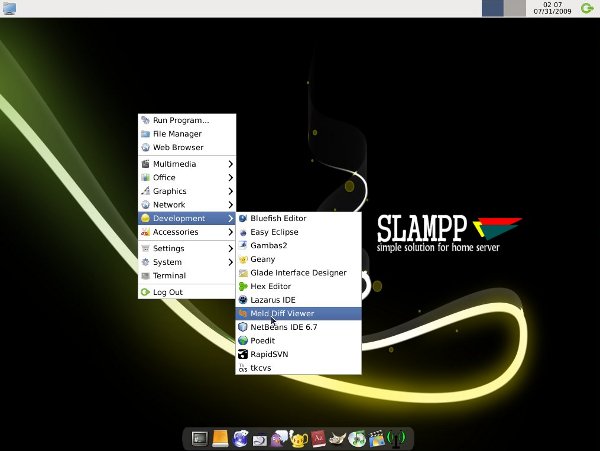Expand the Office submenu arrow
600x451 pixels.
(230, 177)
